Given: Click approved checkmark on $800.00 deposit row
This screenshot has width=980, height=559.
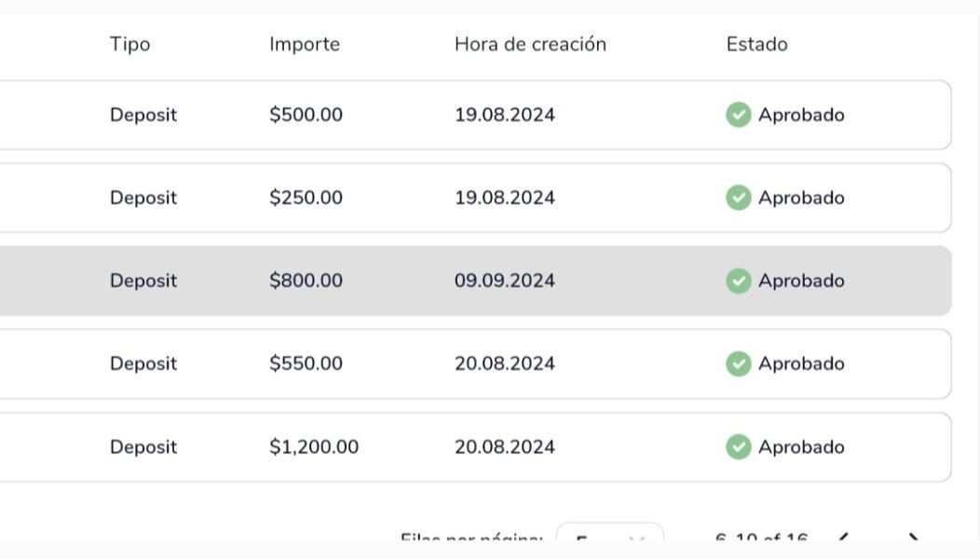Looking at the screenshot, I should point(738,280).
